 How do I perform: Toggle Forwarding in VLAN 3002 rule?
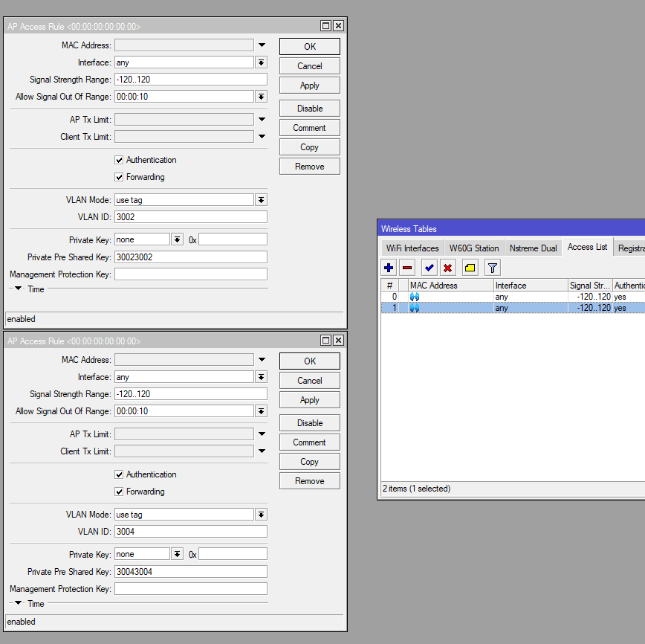point(119,177)
